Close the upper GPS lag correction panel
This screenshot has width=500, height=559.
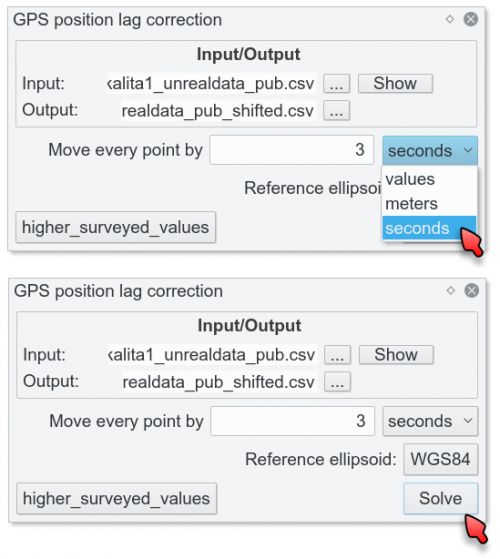coord(470,19)
